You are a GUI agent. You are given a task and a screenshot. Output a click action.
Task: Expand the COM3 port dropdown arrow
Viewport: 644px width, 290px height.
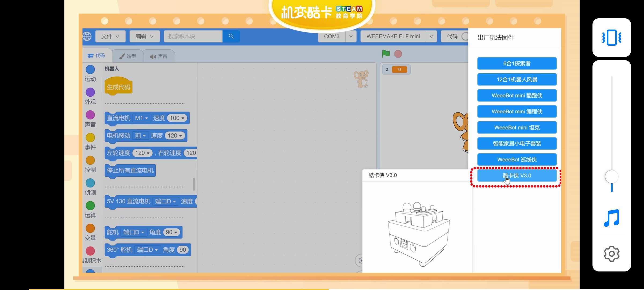351,36
